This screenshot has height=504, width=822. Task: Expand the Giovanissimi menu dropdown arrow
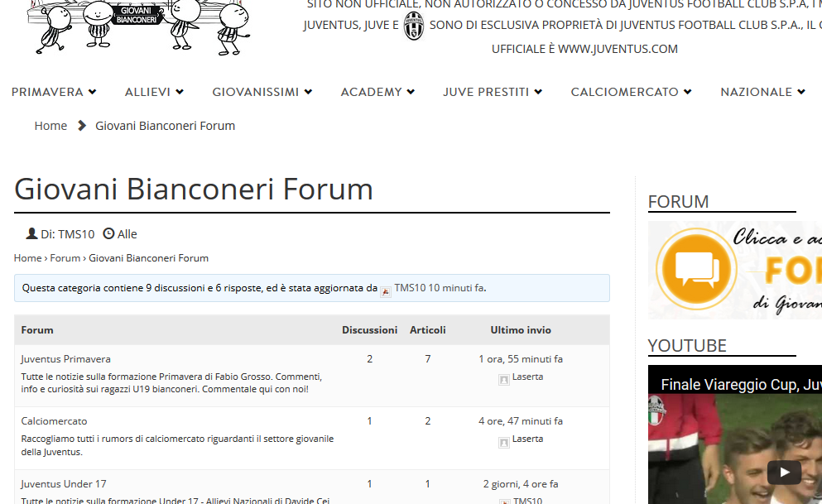[x=308, y=92]
